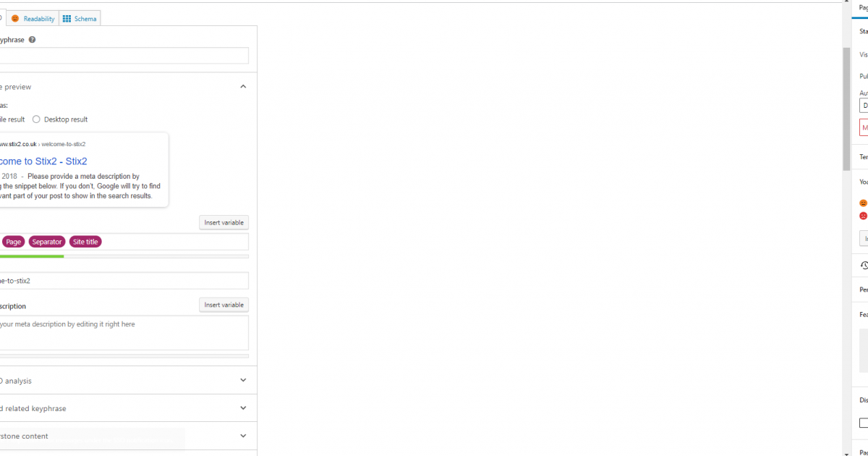Click the blue Schema grid icon
This screenshot has height=456, width=868.
67,19
